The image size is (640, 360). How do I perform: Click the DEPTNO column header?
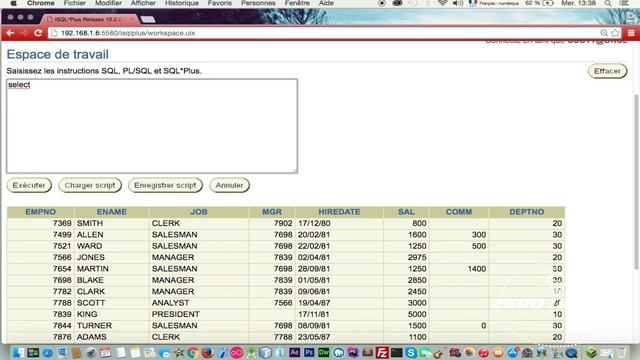point(527,212)
